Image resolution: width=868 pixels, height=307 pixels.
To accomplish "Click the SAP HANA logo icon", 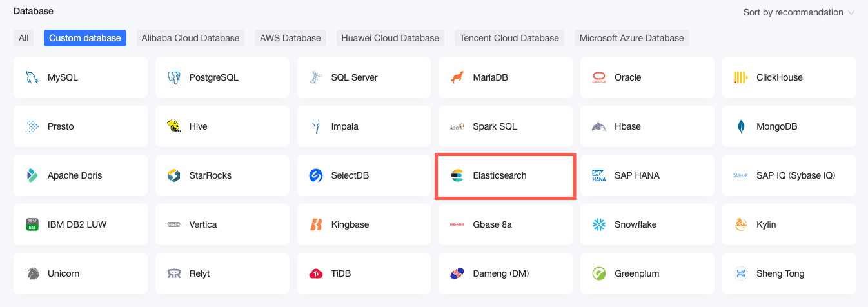I will (x=599, y=175).
